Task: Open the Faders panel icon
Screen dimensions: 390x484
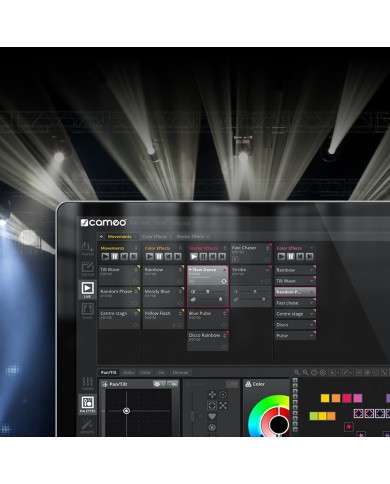Action: 87,383
